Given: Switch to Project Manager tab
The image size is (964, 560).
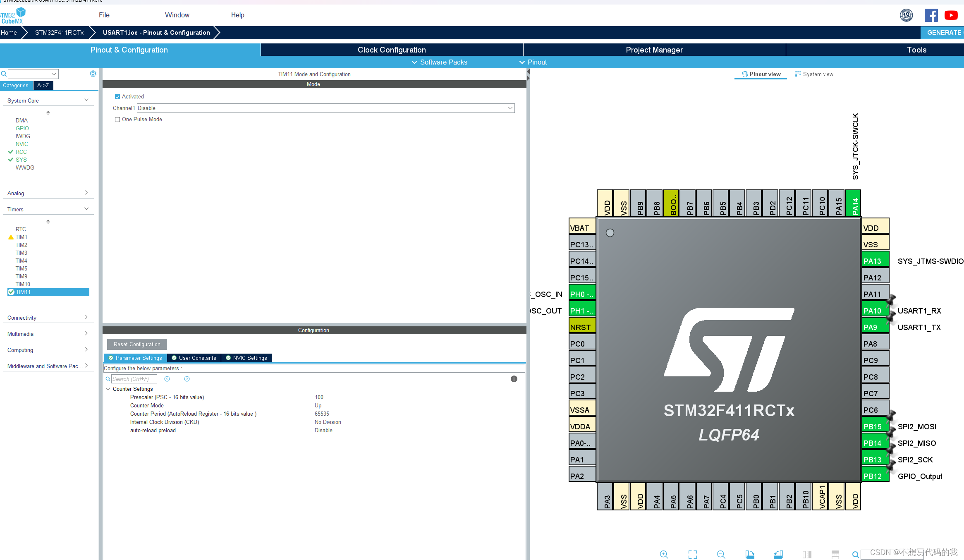Looking at the screenshot, I should [654, 50].
